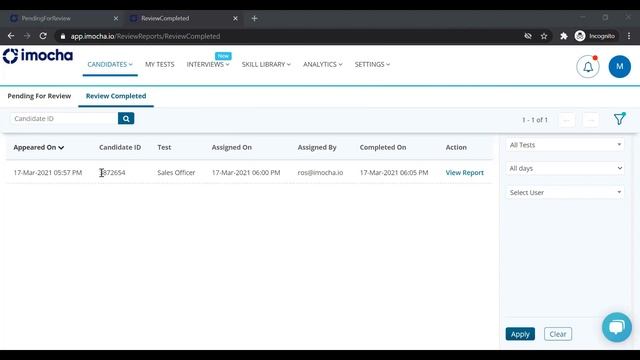Click the iMocha logo

38,56
